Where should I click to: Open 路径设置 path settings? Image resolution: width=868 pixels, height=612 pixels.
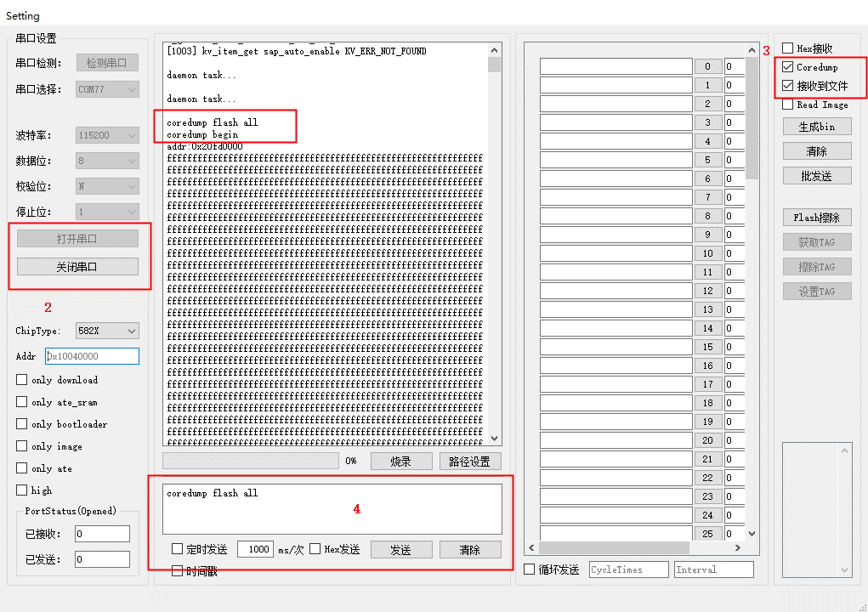pyautogui.click(x=470, y=461)
